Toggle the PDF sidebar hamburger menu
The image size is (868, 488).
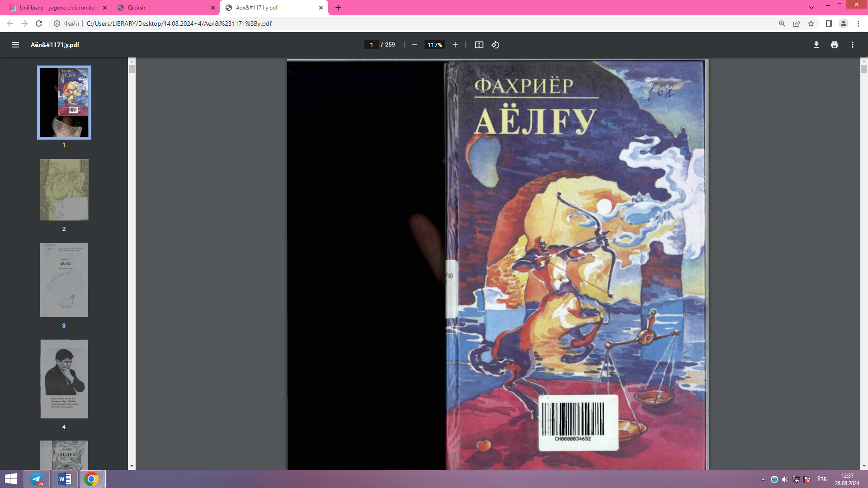15,45
